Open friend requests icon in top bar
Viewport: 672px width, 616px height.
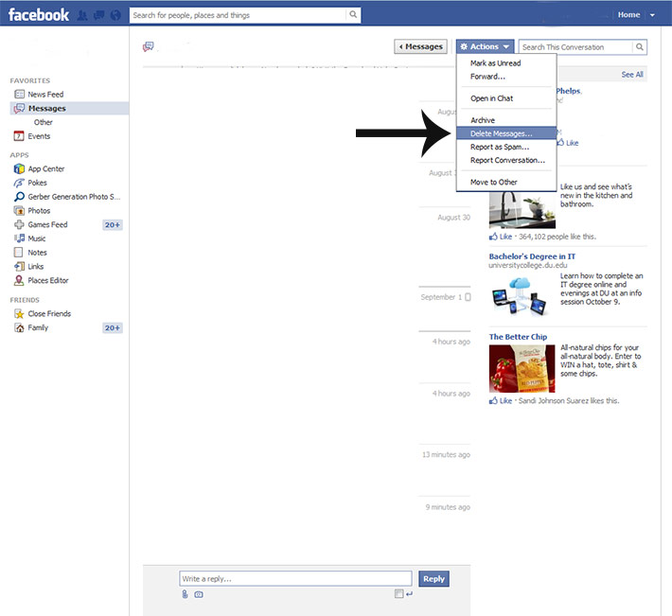pos(82,15)
